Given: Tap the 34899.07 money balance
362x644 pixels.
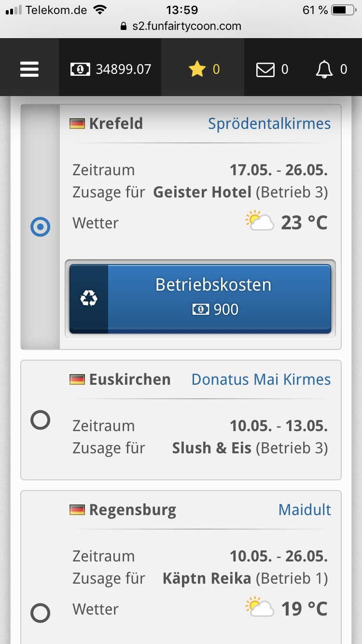Looking at the screenshot, I should 124,70.
